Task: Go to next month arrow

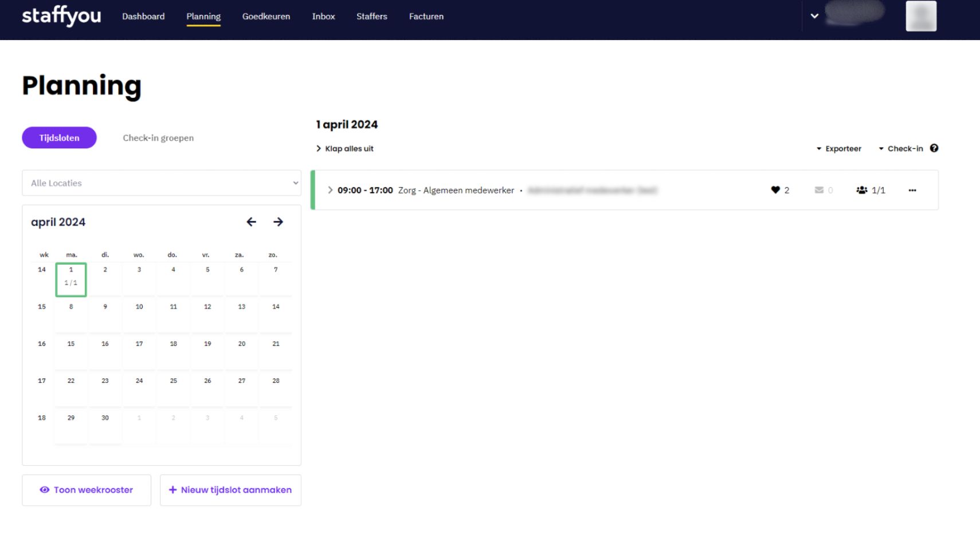Action: point(278,222)
